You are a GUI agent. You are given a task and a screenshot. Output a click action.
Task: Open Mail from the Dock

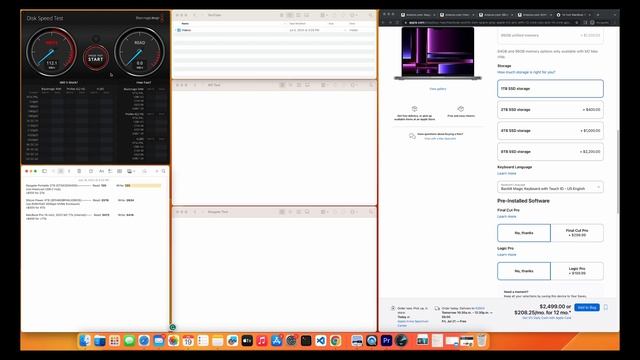point(159,340)
